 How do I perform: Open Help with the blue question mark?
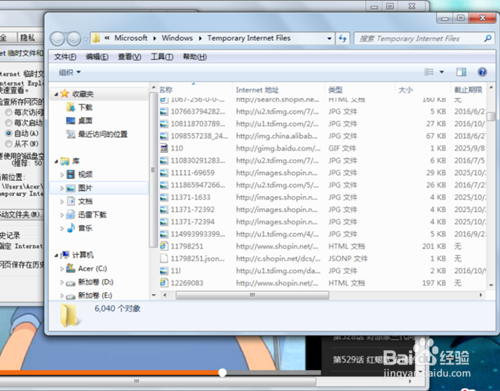pyautogui.click(x=482, y=72)
